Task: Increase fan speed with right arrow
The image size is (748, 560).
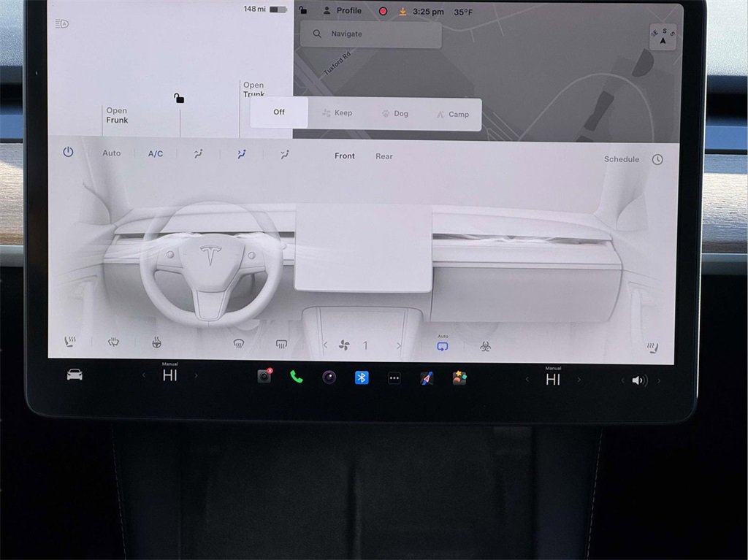Action: (399, 345)
